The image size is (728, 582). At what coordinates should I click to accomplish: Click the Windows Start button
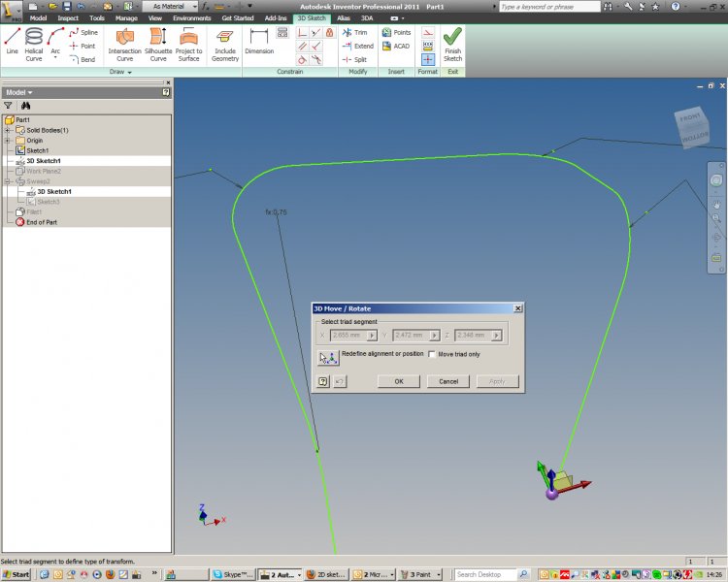[x=17, y=574]
